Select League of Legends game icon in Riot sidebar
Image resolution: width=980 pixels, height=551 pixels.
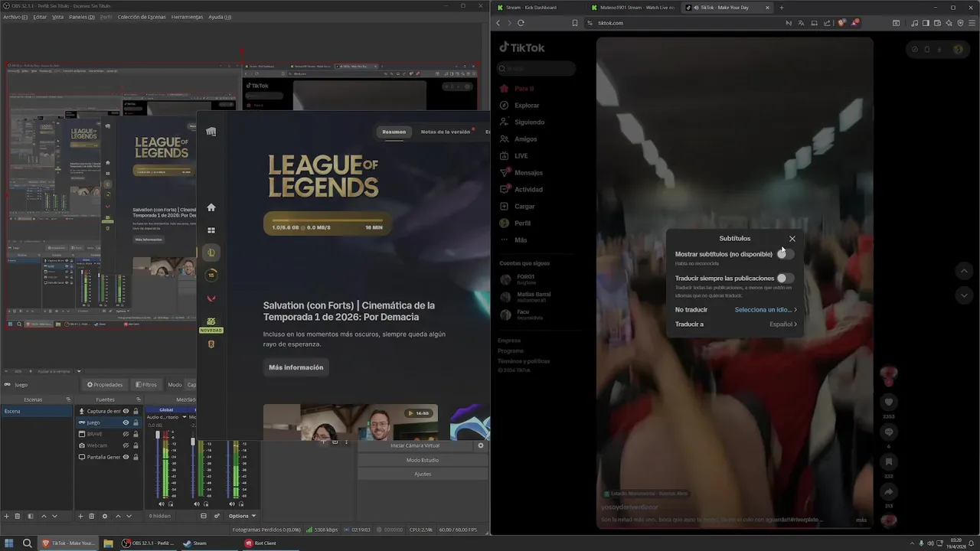click(211, 253)
